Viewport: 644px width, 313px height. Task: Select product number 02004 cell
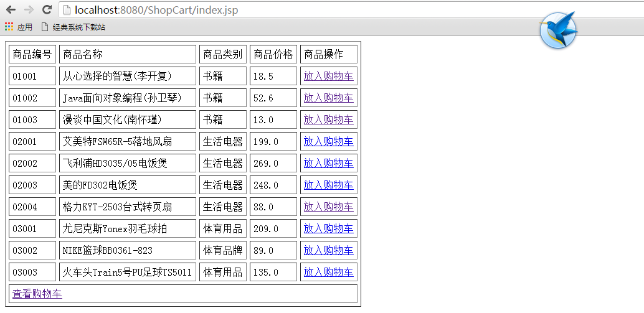tap(32, 207)
